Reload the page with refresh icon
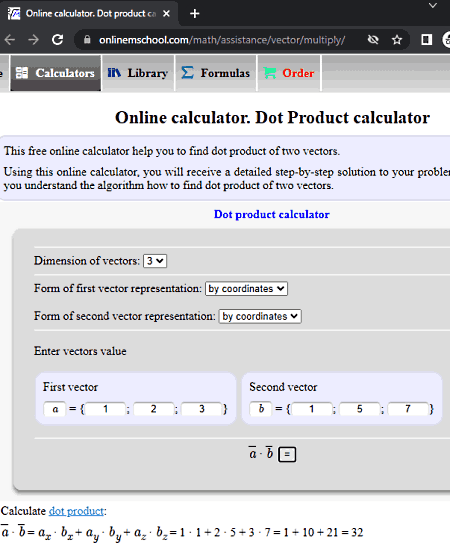Viewport: 450px width, 546px height. coord(57,40)
